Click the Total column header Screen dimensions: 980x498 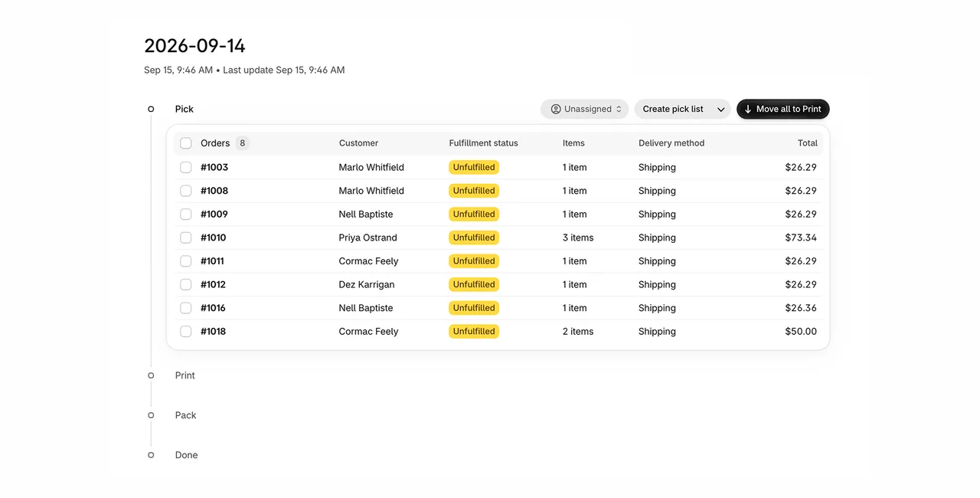tap(808, 143)
